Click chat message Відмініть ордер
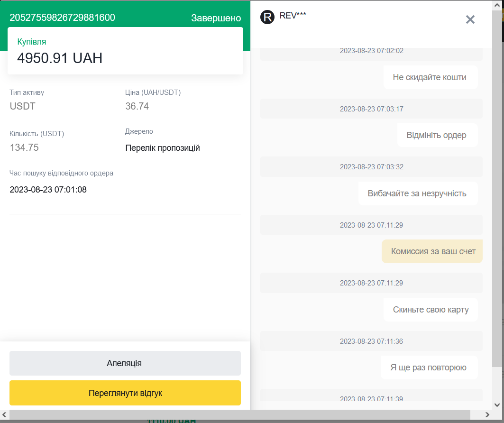The width and height of the screenshot is (504, 423). coord(437,135)
